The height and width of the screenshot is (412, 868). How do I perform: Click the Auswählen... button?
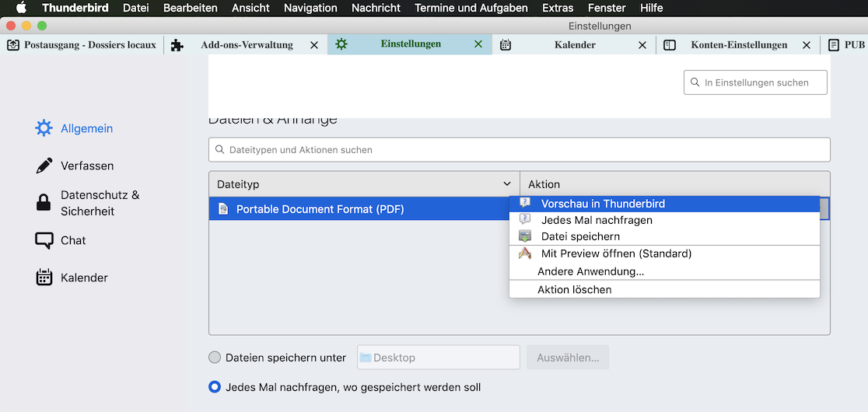click(568, 358)
